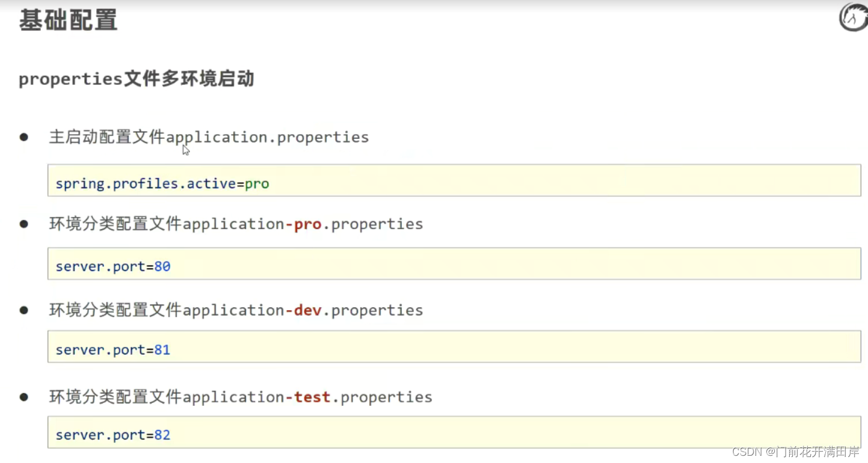868x463 pixels.
Task: Click the code line server.port=80
Action: pos(113,266)
